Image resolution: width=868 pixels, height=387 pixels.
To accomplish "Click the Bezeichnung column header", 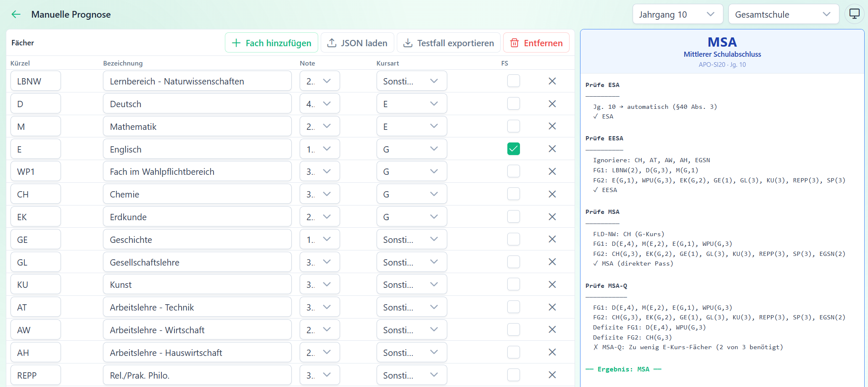I will 123,63.
